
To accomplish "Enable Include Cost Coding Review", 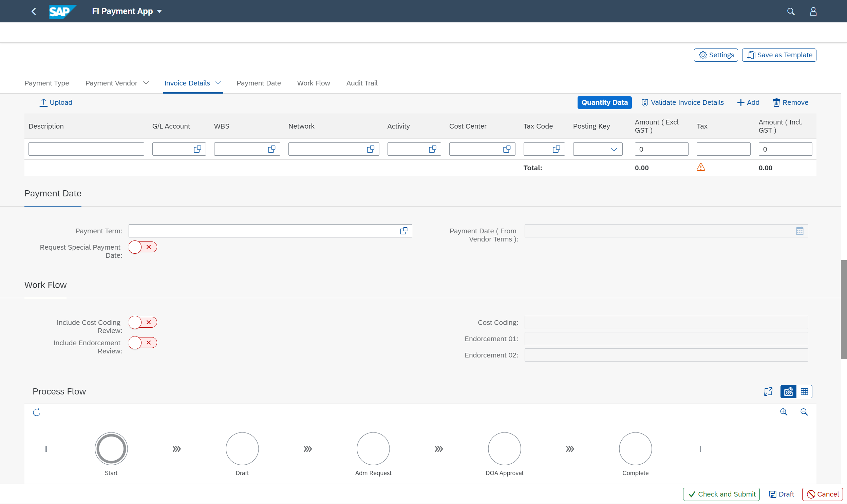I will coord(143,322).
